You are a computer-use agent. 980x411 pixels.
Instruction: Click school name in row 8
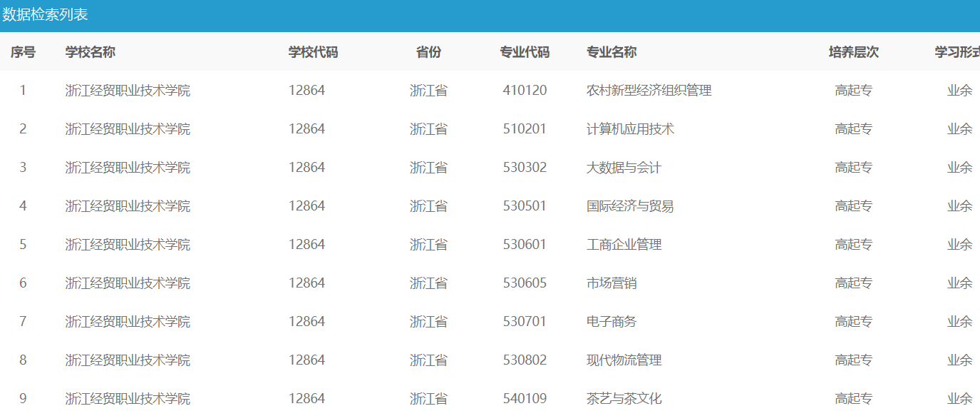[x=128, y=360]
